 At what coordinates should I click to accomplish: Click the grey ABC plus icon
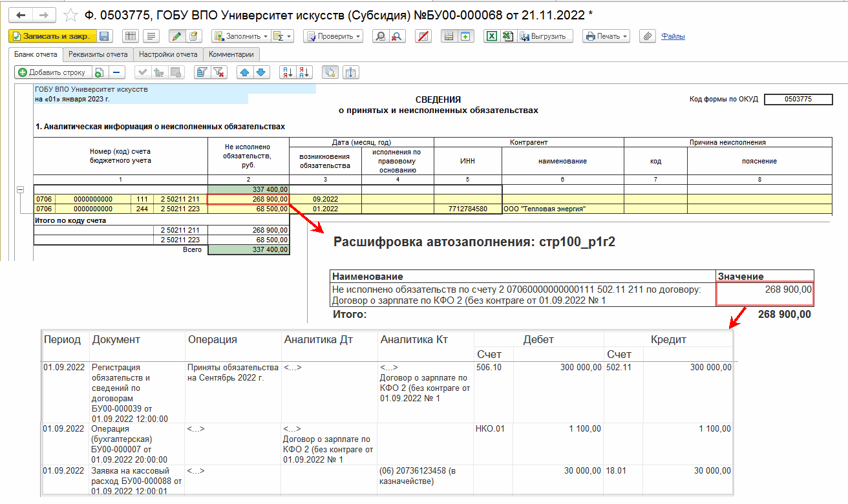[158, 72]
